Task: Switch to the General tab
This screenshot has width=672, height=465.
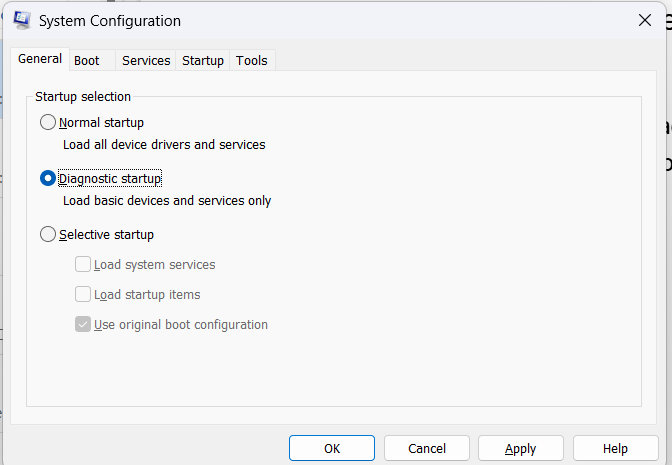Action: (40, 60)
